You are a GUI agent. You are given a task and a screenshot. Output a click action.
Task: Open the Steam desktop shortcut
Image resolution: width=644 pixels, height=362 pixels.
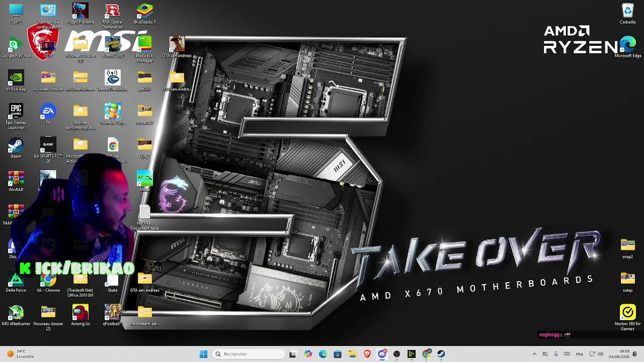pos(16,148)
